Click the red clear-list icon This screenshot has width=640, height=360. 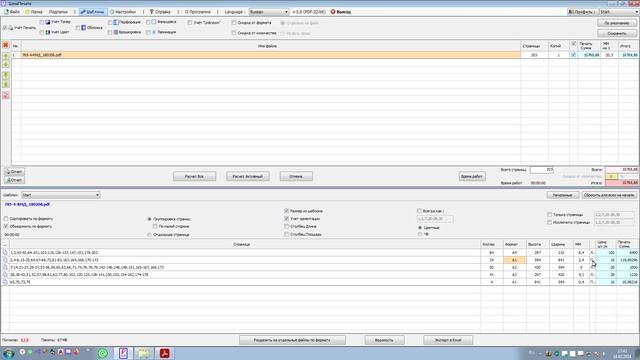(x=6, y=45)
